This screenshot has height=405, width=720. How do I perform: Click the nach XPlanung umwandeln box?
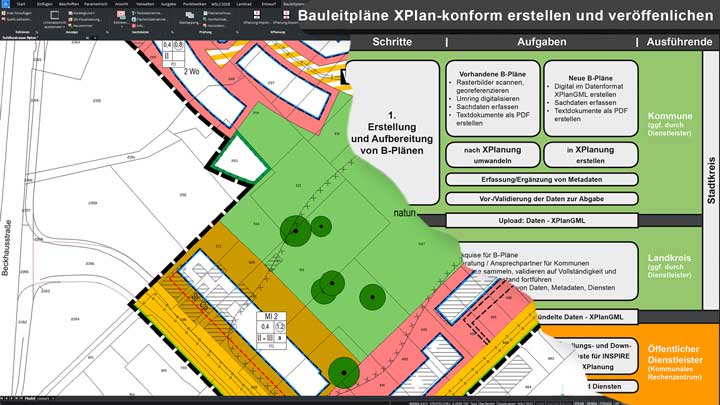coord(493,155)
